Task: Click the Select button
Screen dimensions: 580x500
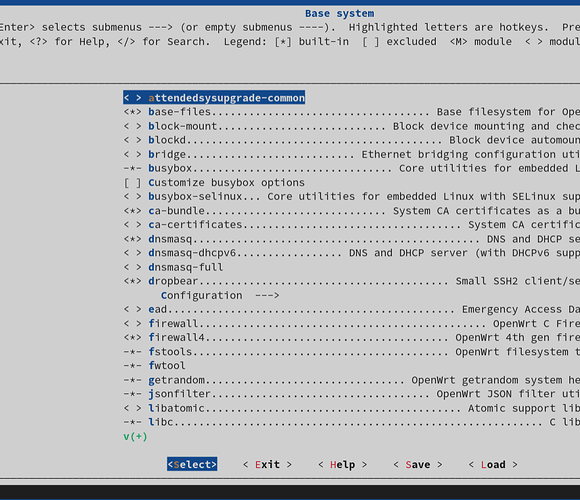Action: [192, 464]
